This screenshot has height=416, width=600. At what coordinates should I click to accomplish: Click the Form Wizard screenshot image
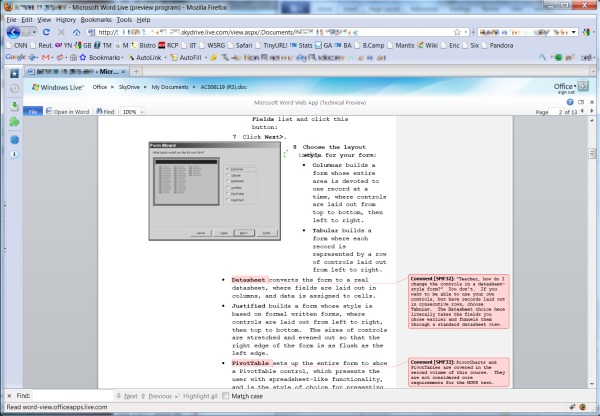click(x=215, y=191)
